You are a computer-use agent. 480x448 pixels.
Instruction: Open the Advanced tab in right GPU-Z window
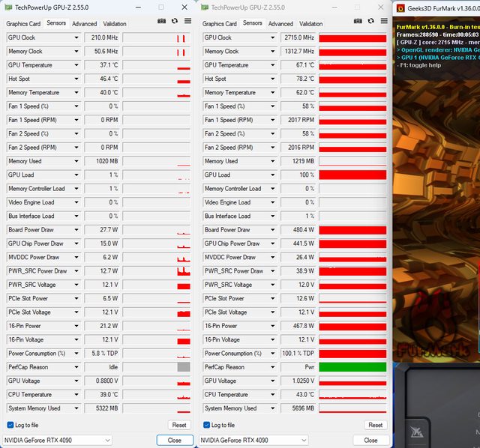point(281,23)
